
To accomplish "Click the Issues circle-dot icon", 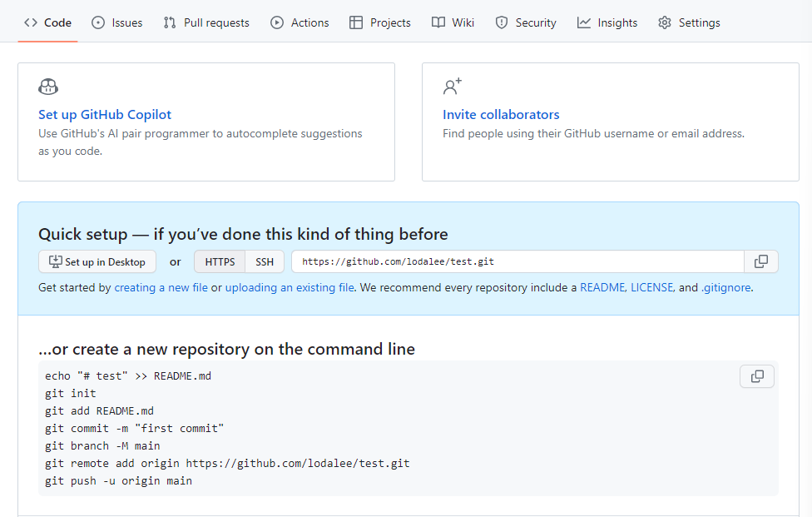I will click(x=98, y=22).
